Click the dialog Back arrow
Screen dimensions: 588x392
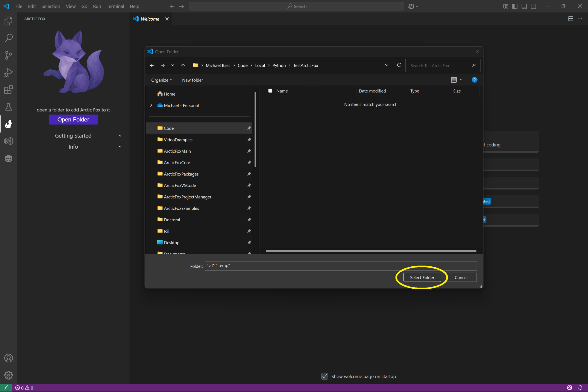coord(152,65)
